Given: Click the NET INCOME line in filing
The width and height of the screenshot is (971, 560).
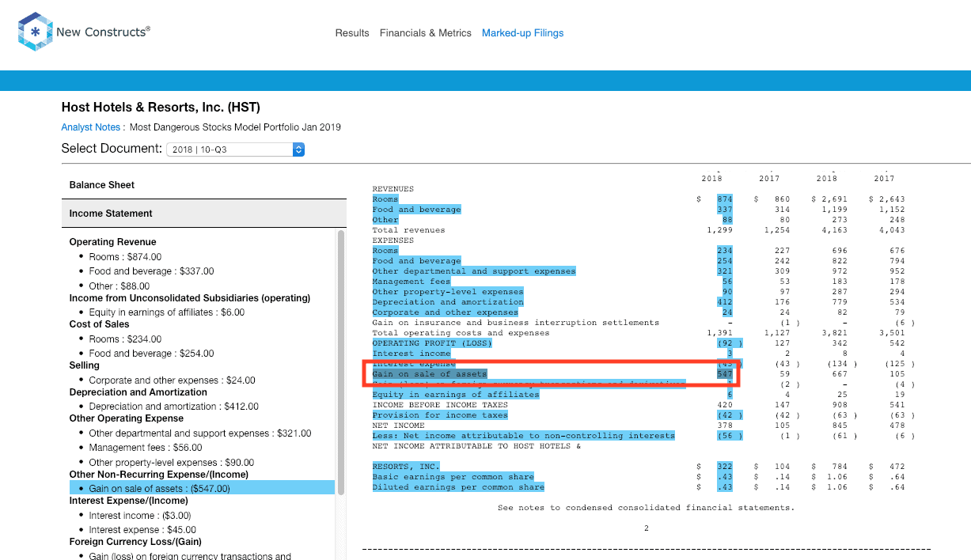Looking at the screenshot, I should pos(398,426).
